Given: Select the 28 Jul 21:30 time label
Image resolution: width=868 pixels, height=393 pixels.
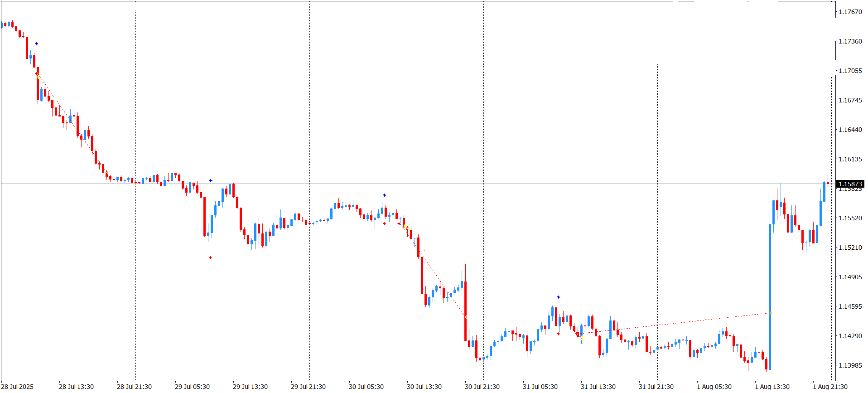Looking at the screenshot, I should coord(134,387).
